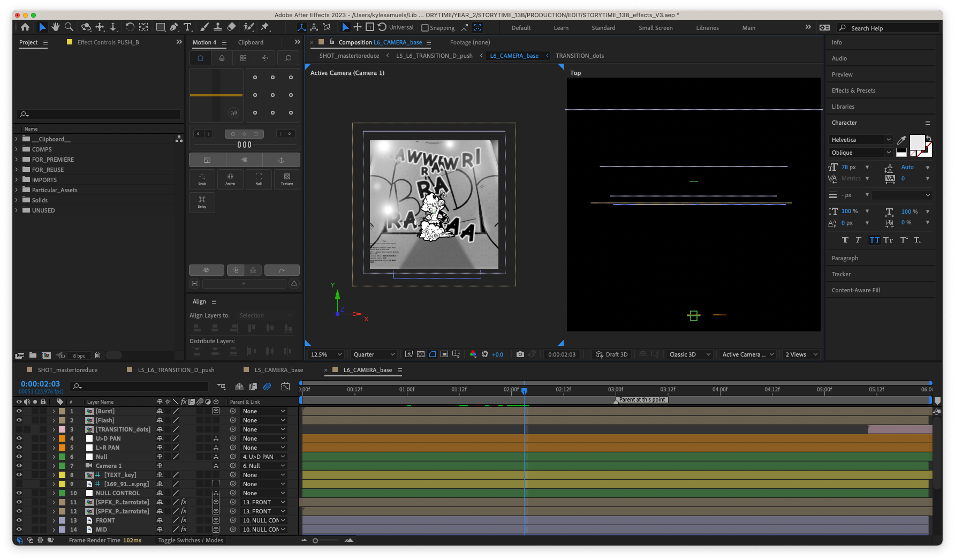The width and height of the screenshot is (955, 560).
Task: Toggle 3D switch for FRONT layer
Action: [216, 520]
